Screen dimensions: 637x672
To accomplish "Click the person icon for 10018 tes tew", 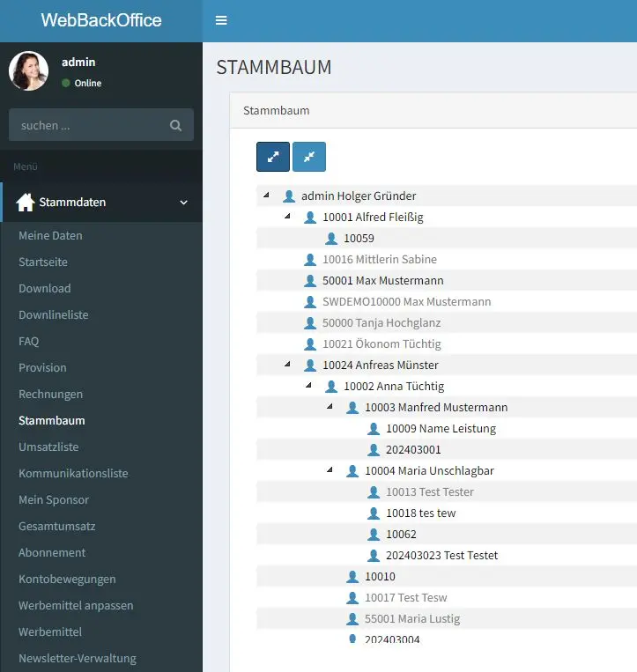I will click(374, 513).
